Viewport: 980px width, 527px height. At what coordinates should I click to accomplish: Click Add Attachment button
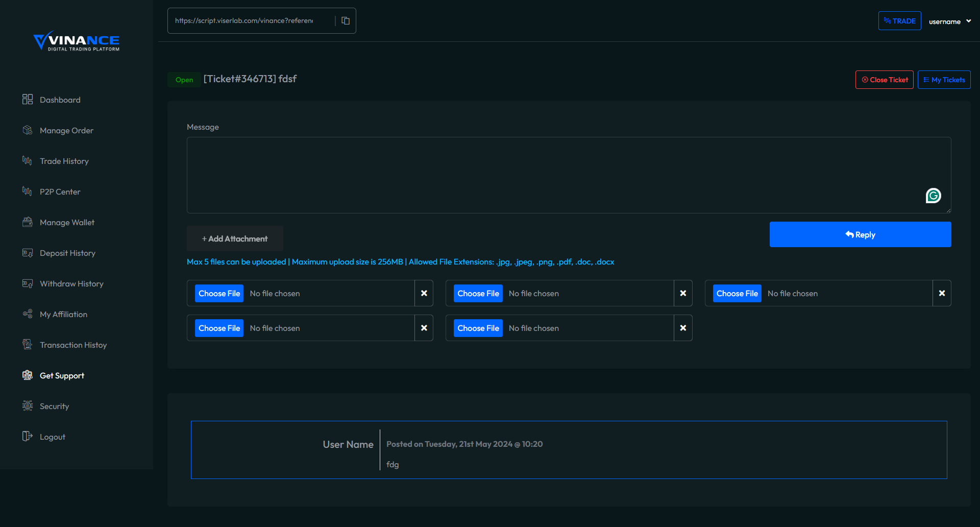pyautogui.click(x=235, y=238)
